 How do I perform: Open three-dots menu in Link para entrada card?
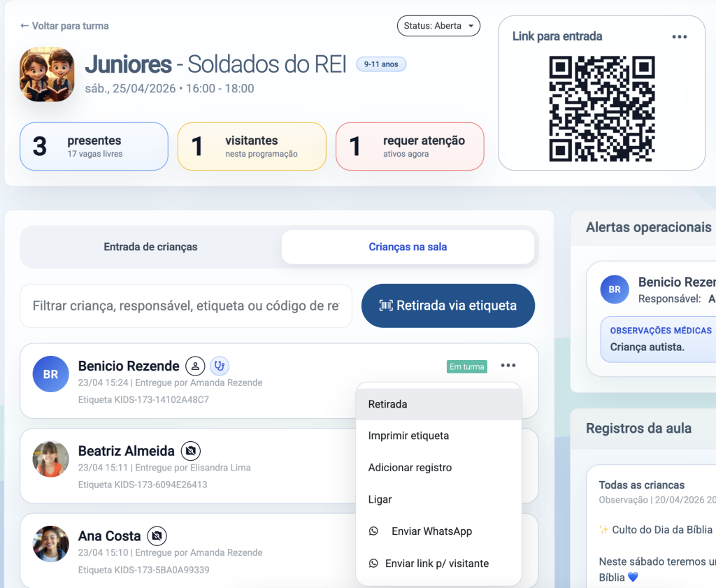(x=679, y=37)
